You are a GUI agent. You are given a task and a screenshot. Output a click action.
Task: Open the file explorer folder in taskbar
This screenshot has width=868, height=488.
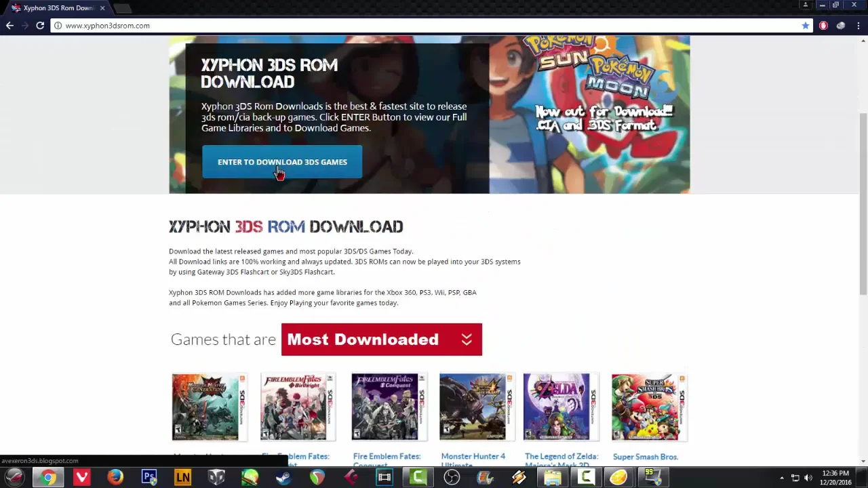coord(553,478)
